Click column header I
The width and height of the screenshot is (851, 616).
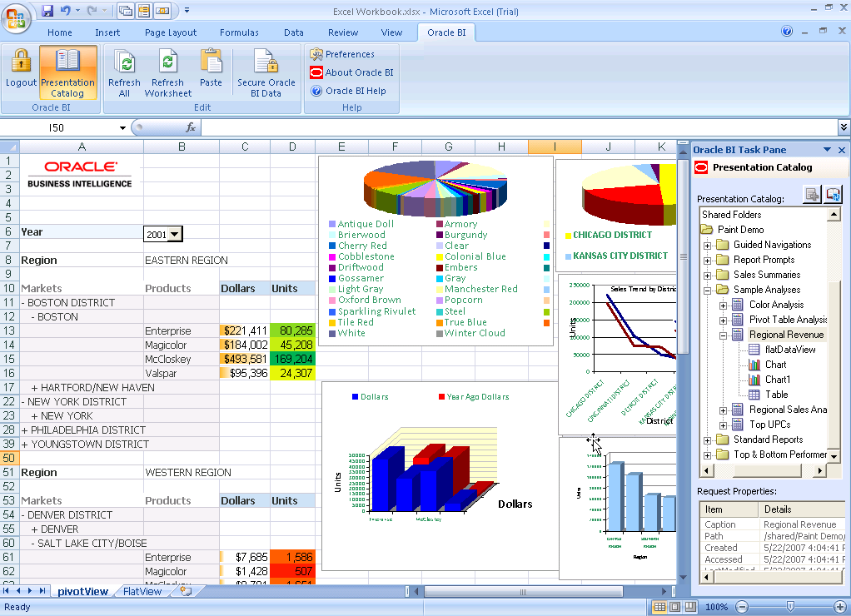click(555, 147)
